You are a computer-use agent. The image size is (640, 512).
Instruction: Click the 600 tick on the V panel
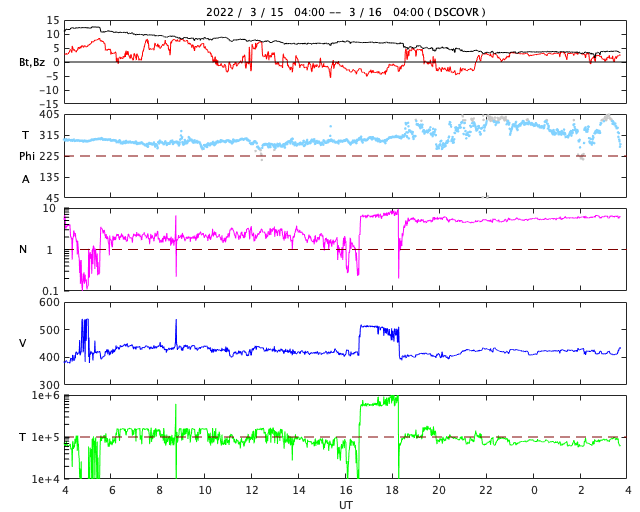tap(49, 303)
